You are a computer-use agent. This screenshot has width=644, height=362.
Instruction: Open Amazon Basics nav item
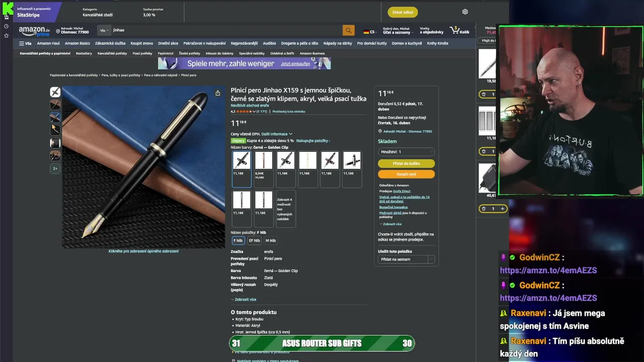77,43
